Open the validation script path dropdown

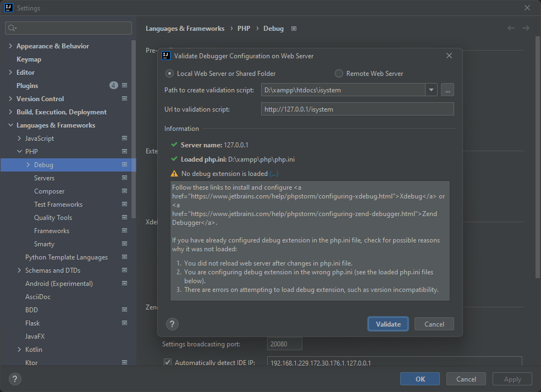432,90
